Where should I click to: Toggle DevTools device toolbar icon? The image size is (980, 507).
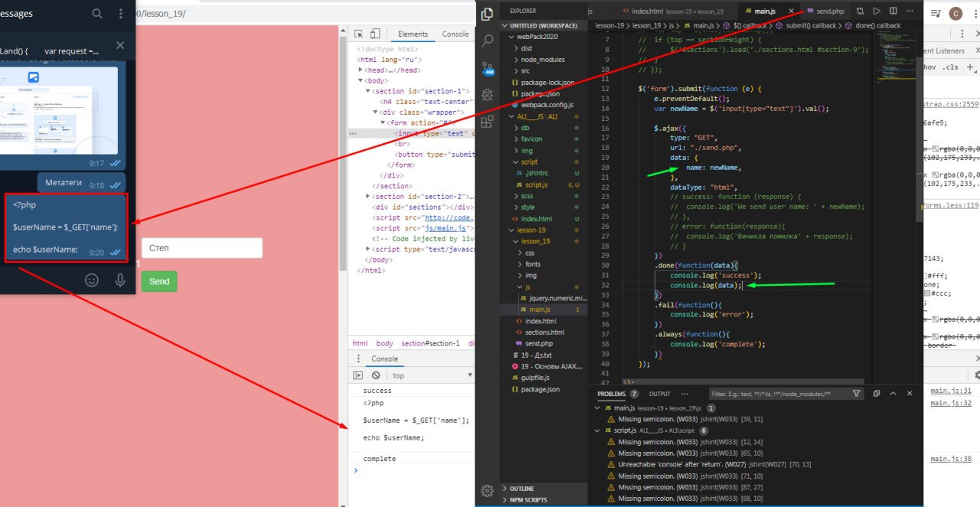pos(377,34)
